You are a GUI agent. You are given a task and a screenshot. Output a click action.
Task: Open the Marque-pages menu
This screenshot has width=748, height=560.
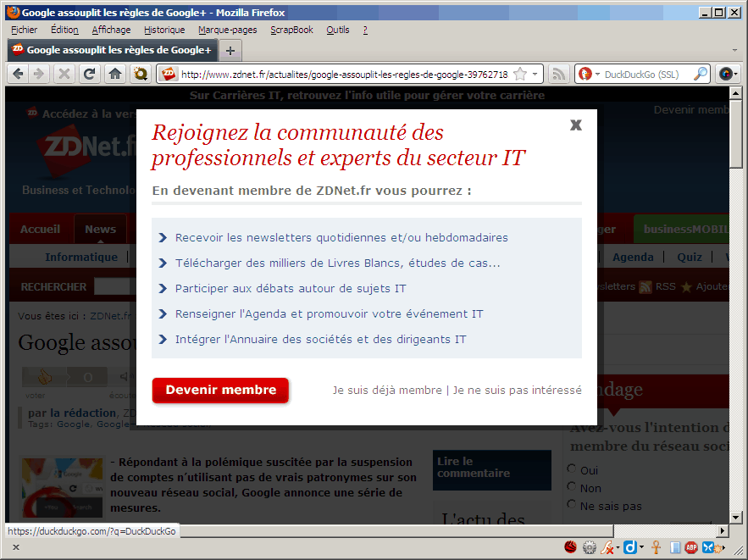[x=228, y=30]
